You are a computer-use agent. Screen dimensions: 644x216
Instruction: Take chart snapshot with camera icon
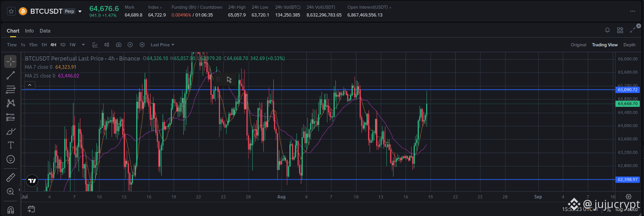[x=119, y=44]
